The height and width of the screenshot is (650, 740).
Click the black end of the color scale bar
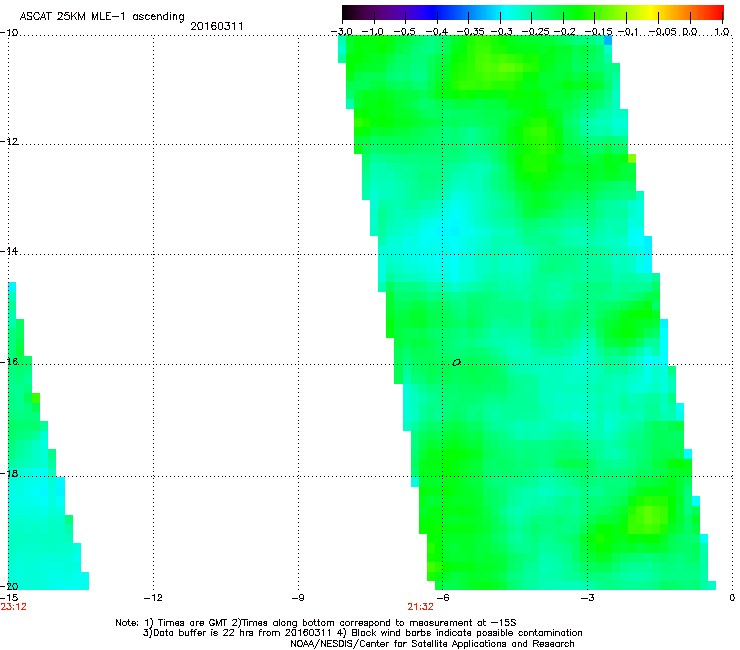point(349,12)
